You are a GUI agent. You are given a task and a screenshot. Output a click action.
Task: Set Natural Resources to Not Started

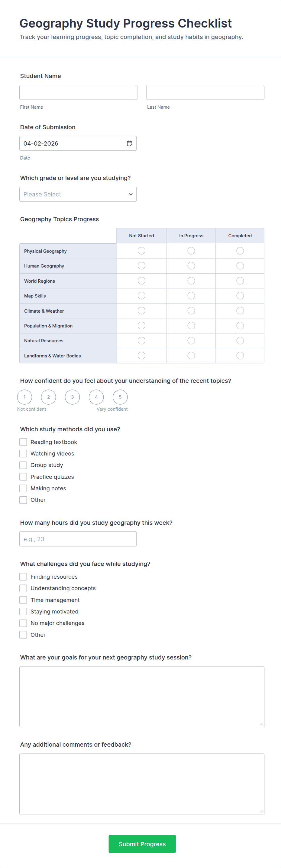[x=141, y=341]
